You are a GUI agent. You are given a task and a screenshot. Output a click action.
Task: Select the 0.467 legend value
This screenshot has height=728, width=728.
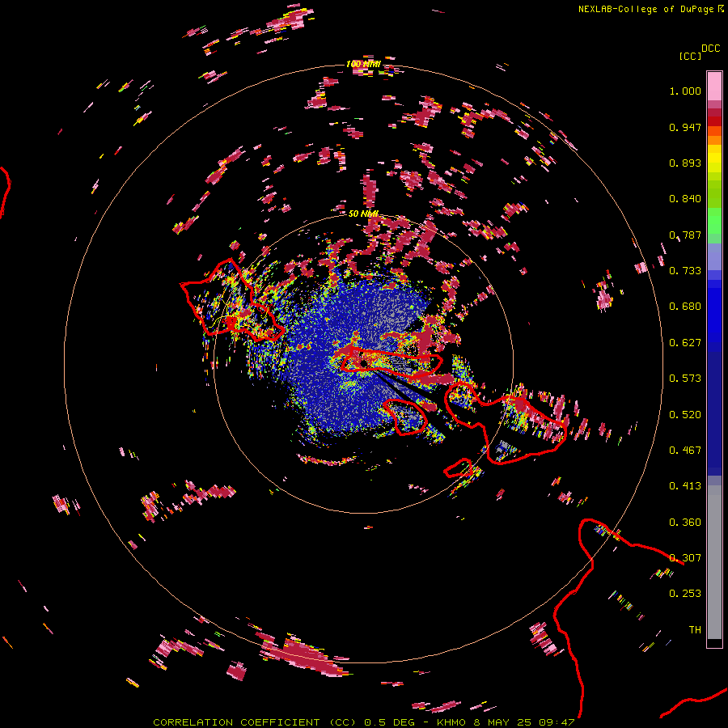tap(685, 451)
